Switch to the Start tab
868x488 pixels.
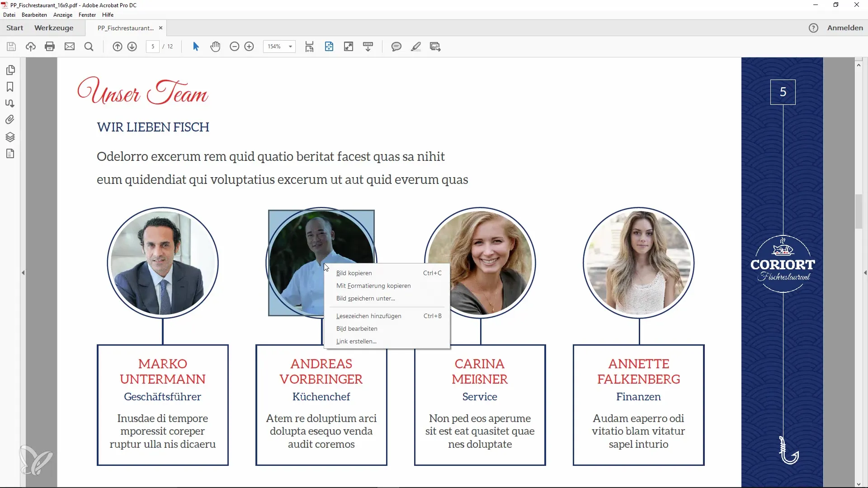[x=14, y=28]
